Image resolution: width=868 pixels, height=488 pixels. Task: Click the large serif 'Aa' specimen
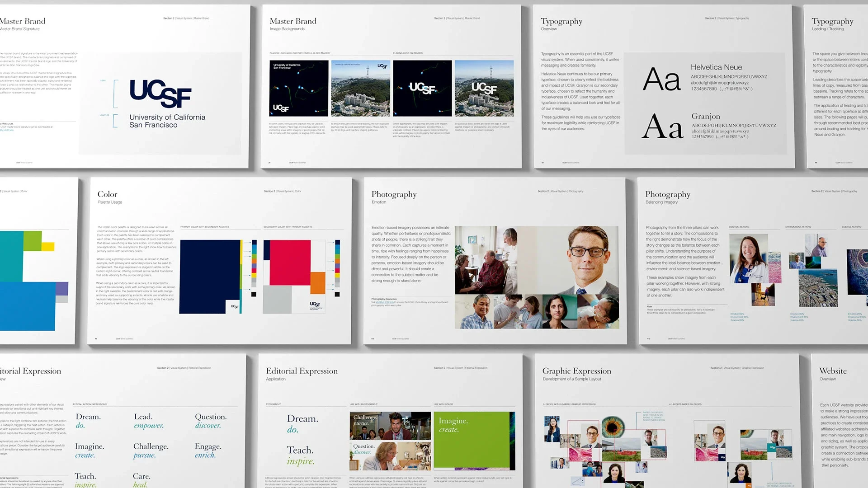pyautogui.click(x=662, y=127)
